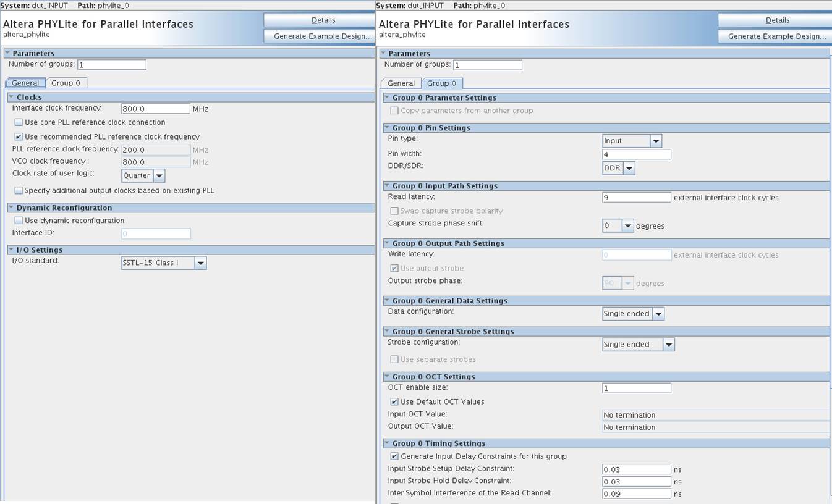Click the Pin width field
Image resolution: width=832 pixels, height=504 pixels.
click(637, 154)
